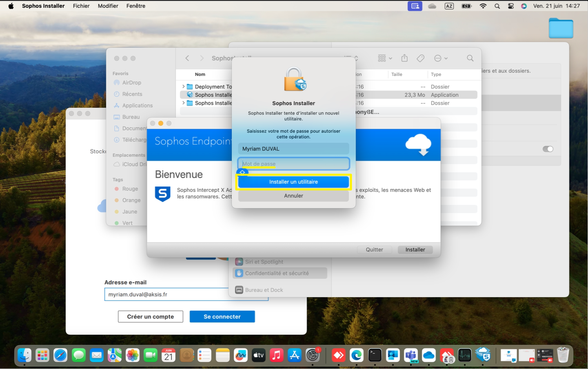
Task: Open the Sophos Installer menu
Action: tap(43, 6)
